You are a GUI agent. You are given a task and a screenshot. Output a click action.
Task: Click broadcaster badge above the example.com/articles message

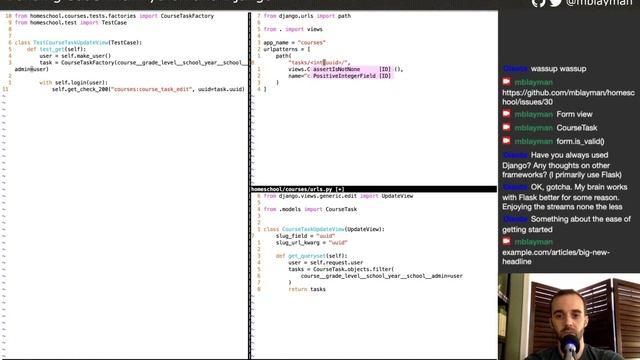pos(506,241)
